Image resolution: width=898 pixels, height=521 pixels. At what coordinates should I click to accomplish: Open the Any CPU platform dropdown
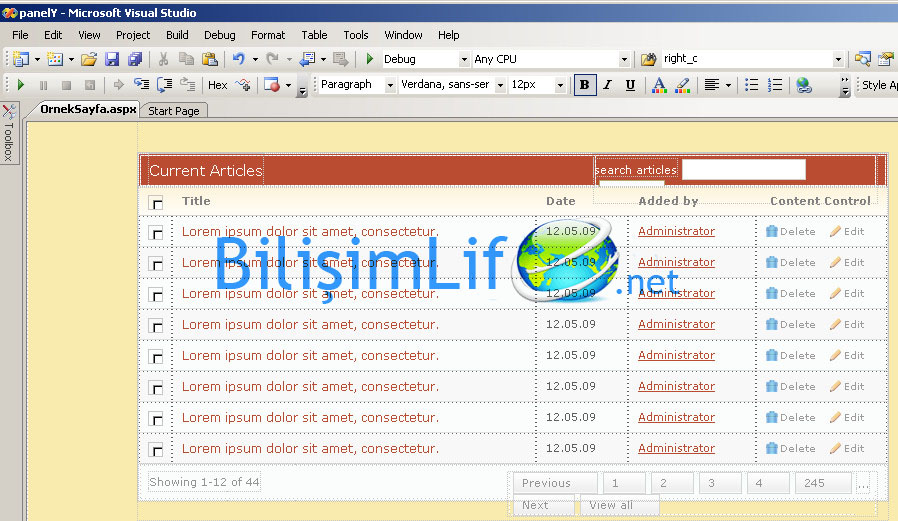click(x=624, y=59)
